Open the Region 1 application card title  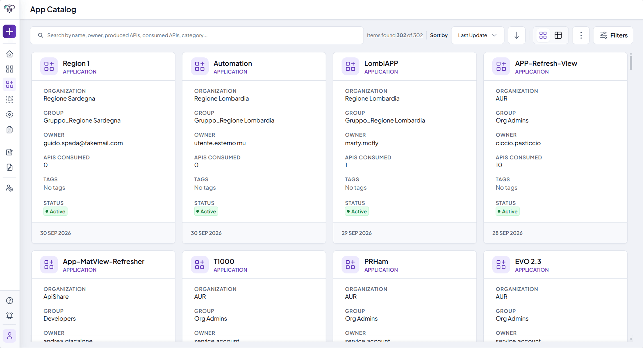pyautogui.click(x=76, y=63)
